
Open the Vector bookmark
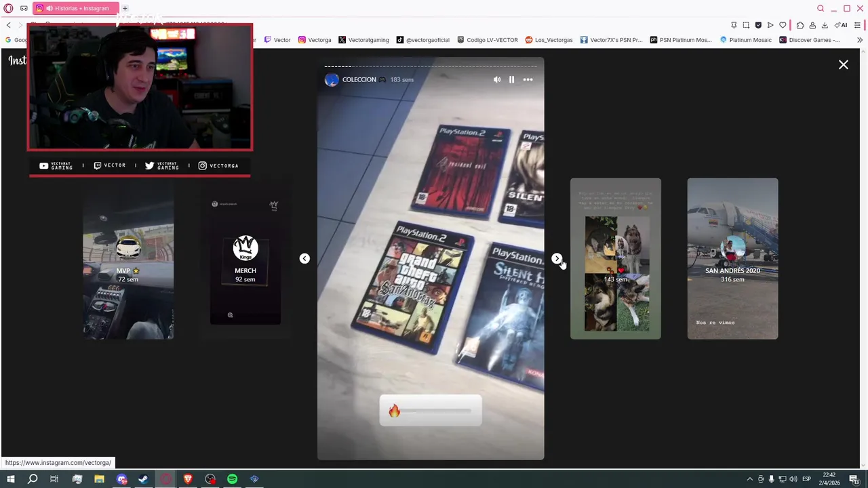pos(277,40)
